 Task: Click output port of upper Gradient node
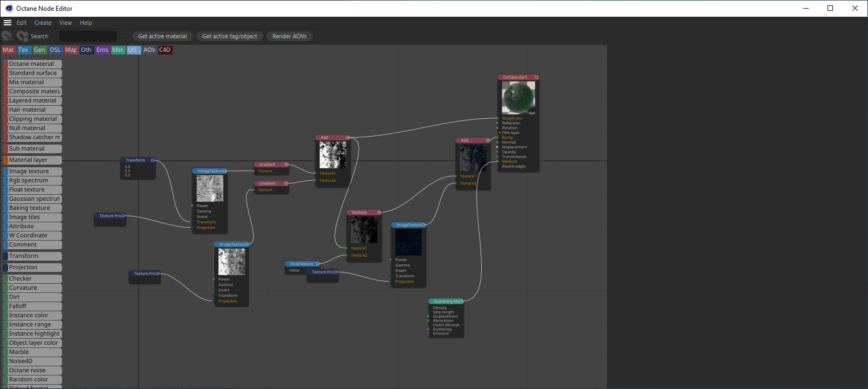click(286, 165)
